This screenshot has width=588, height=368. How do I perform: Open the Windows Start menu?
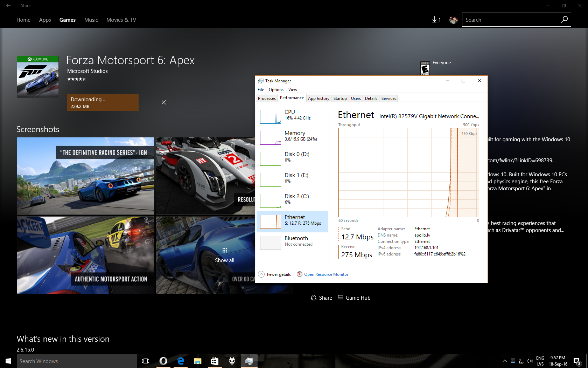(x=8, y=361)
